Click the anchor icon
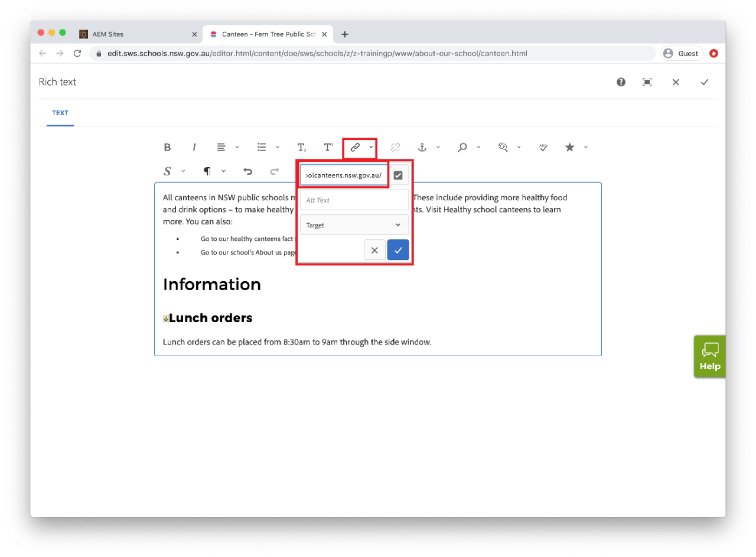Viewport: 756px width, 557px height. tap(422, 147)
